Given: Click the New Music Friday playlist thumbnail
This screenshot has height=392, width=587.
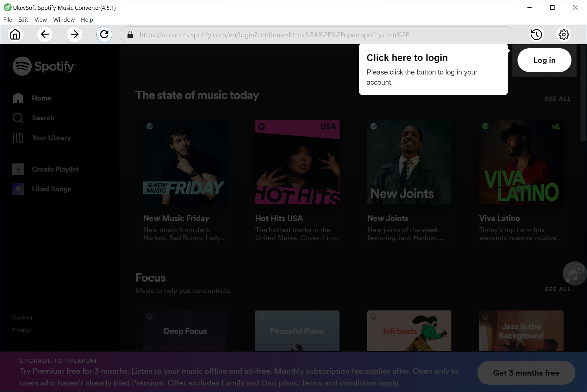Looking at the screenshot, I should click(x=185, y=162).
